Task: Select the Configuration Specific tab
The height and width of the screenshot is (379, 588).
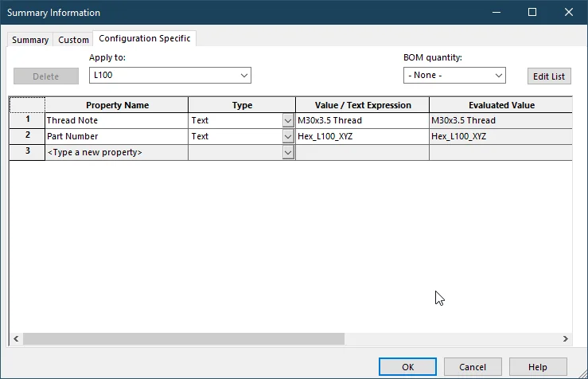Action: pyautogui.click(x=144, y=39)
